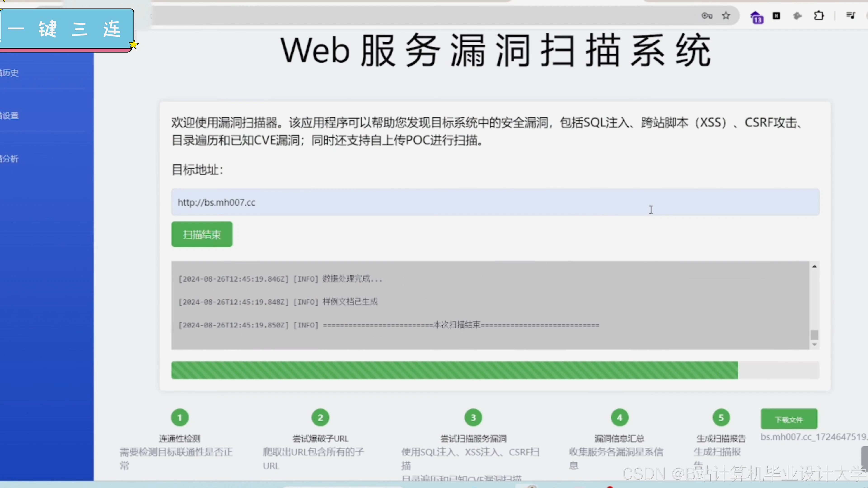This screenshot has width=868, height=488.
Task: Open the browser extensions puzzle icon
Action: point(819,16)
